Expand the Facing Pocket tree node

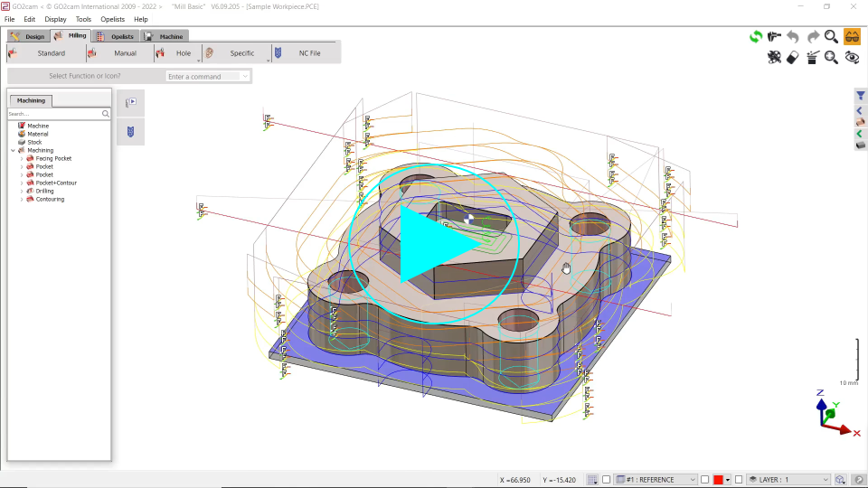[22, 159]
